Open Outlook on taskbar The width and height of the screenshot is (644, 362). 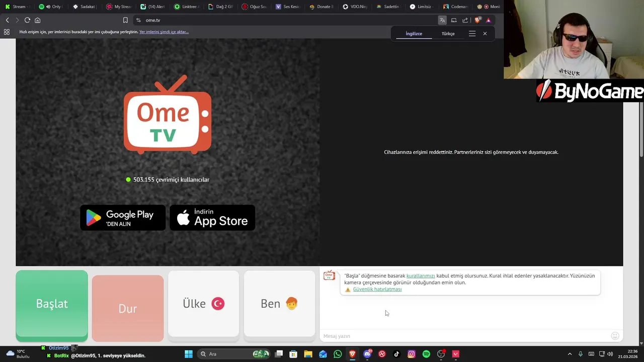323,354
